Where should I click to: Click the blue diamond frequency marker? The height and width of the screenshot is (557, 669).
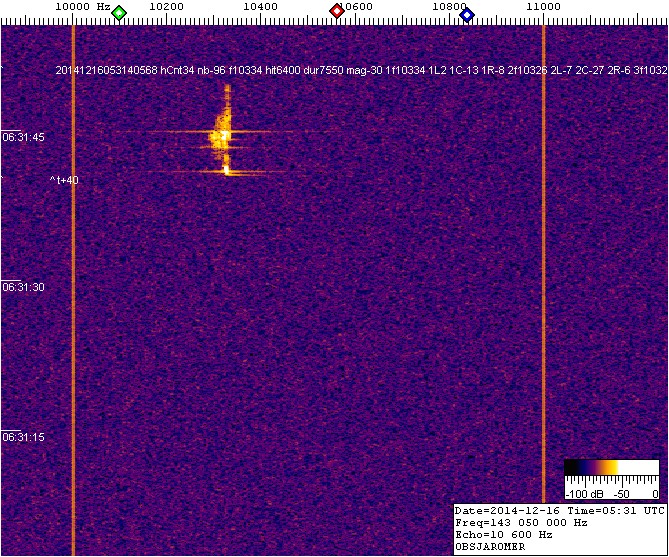tap(466, 12)
